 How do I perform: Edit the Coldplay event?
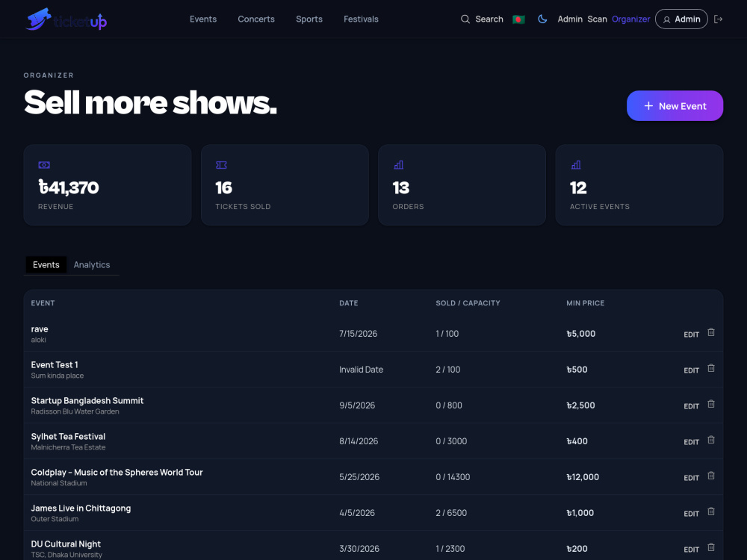pyautogui.click(x=691, y=478)
